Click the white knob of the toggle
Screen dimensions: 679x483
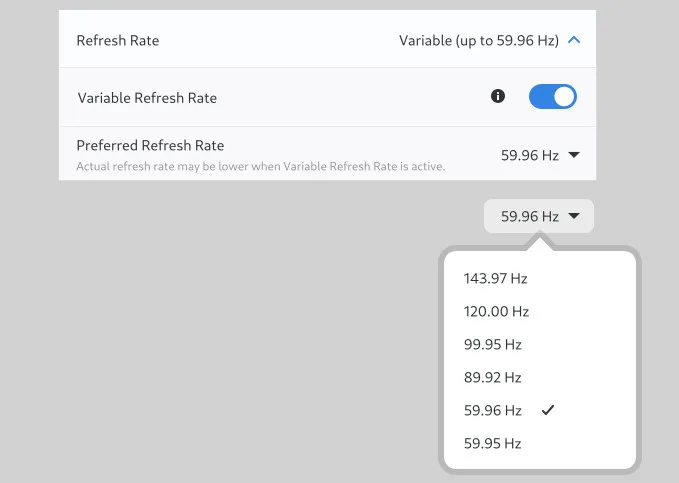(564, 96)
